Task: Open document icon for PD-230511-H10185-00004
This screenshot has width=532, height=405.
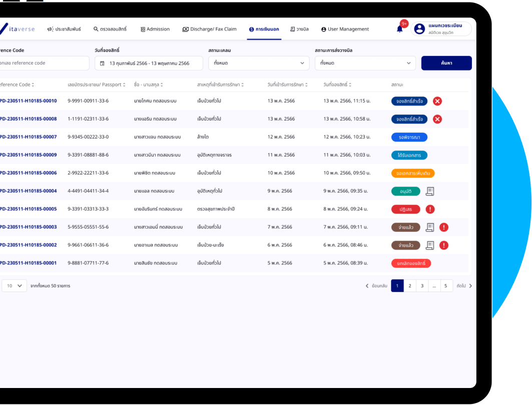Action: (x=430, y=191)
